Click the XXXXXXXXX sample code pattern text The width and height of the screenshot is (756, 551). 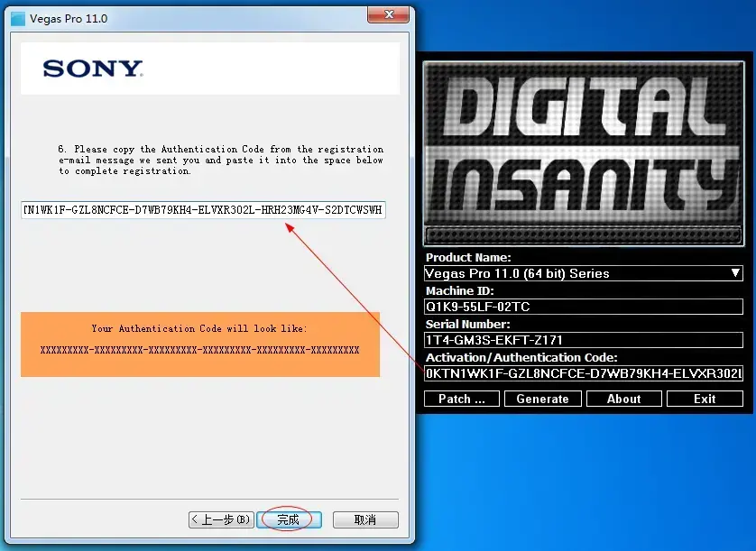click(199, 350)
